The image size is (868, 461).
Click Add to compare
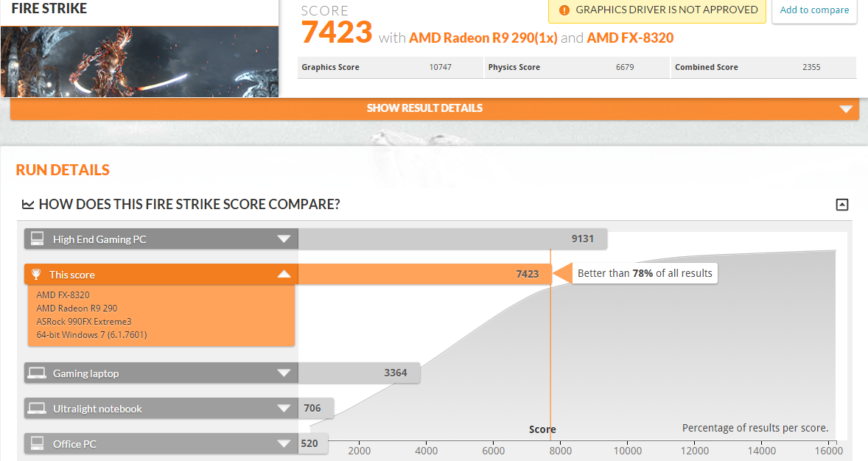coord(814,10)
